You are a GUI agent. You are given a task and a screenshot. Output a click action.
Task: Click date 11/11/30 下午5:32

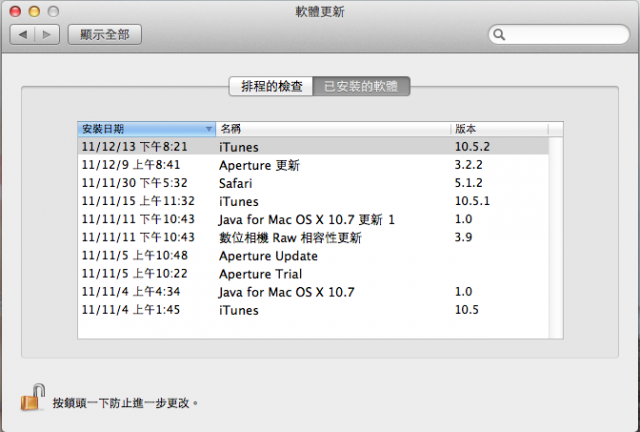[x=134, y=183]
